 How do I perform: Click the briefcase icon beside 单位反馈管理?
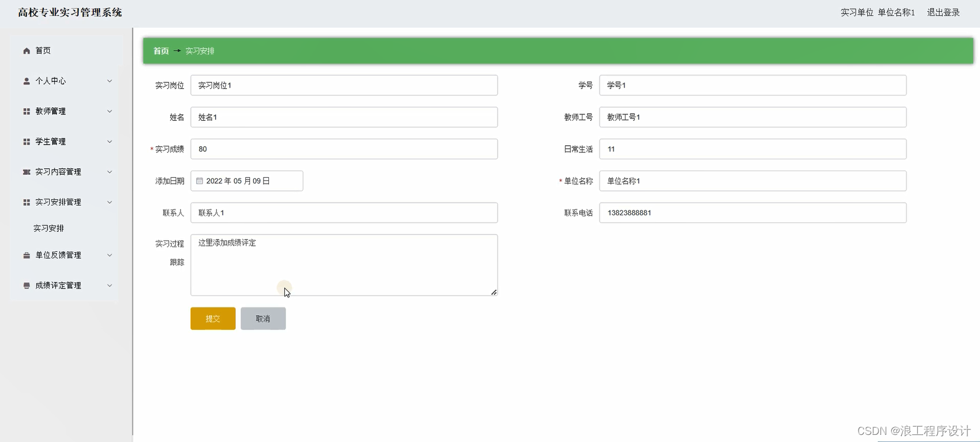click(26, 255)
